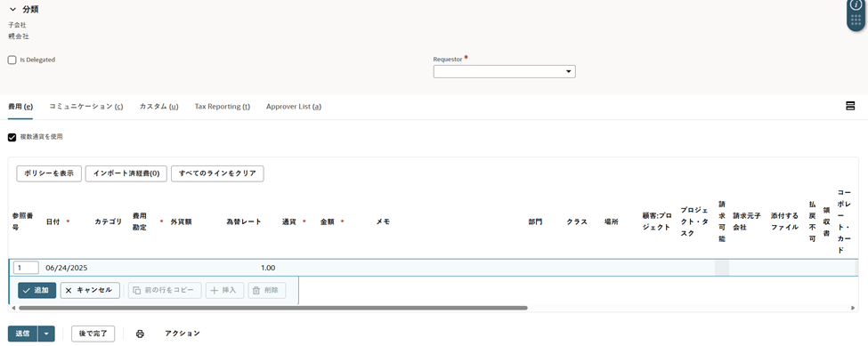Click the メモ column header

pos(383,221)
